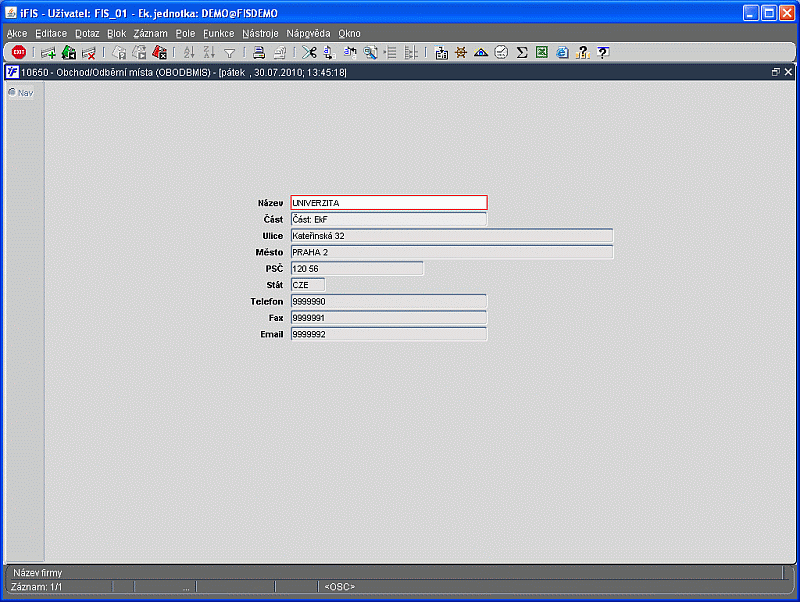Open the Okno menu
The width and height of the screenshot is (800, 602).
(349, 33)
